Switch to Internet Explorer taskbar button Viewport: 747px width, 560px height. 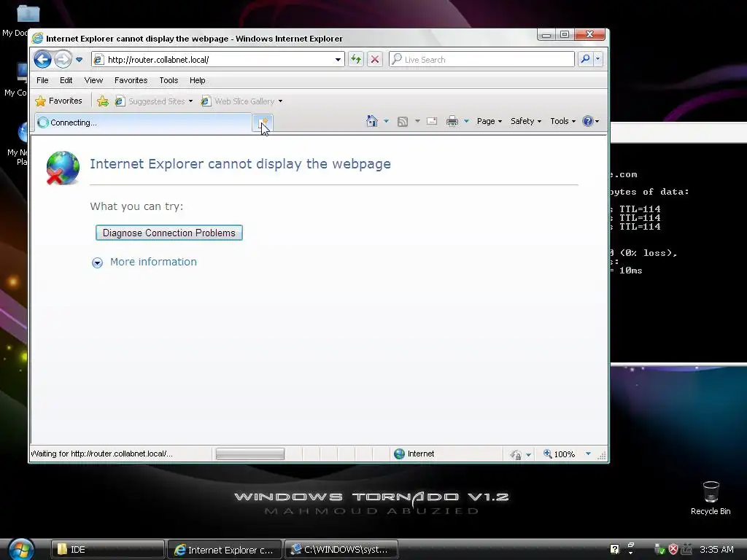tap(225, 550)
